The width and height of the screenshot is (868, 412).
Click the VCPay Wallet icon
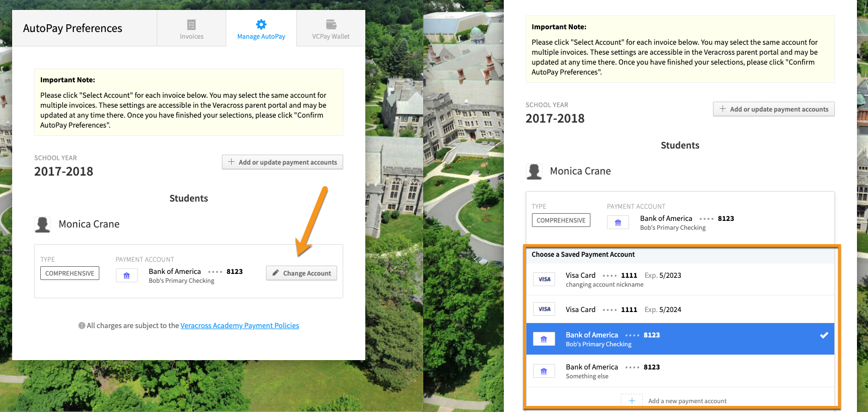click(x=331, y=24)
